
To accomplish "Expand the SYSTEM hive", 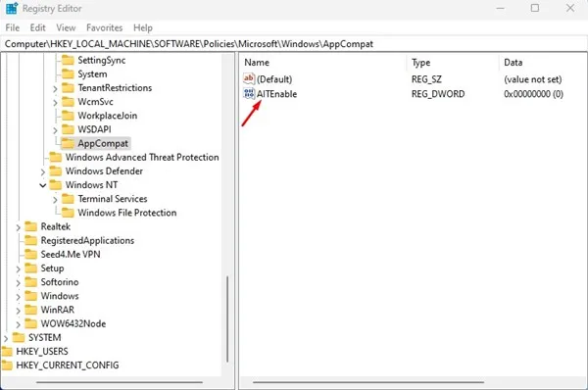I will [6, 338].
